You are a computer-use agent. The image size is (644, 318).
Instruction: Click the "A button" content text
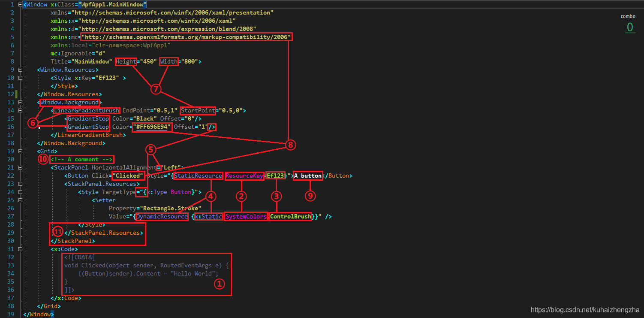pyautogui.click(x=308, y=176)
